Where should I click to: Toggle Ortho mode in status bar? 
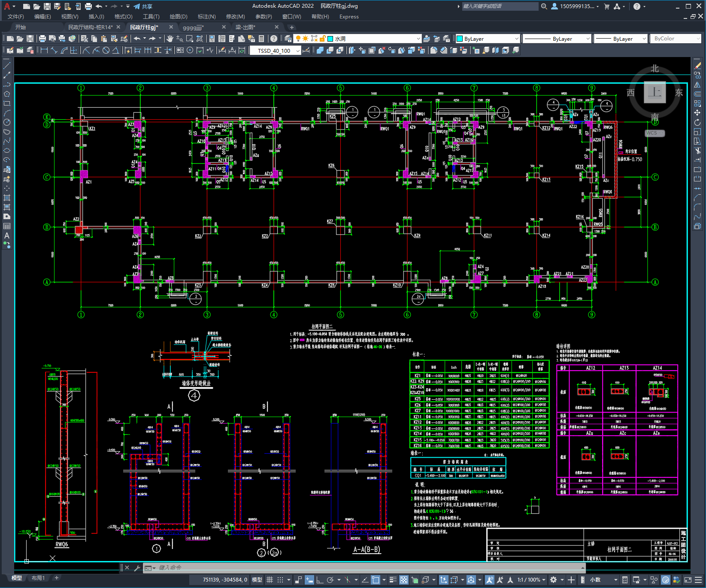pyautogui.click(x=320, y=580)
